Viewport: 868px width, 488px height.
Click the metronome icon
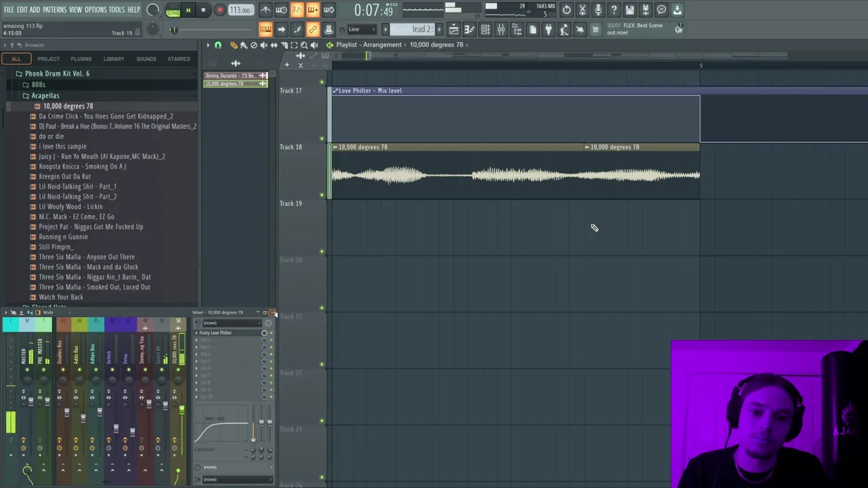265,10
